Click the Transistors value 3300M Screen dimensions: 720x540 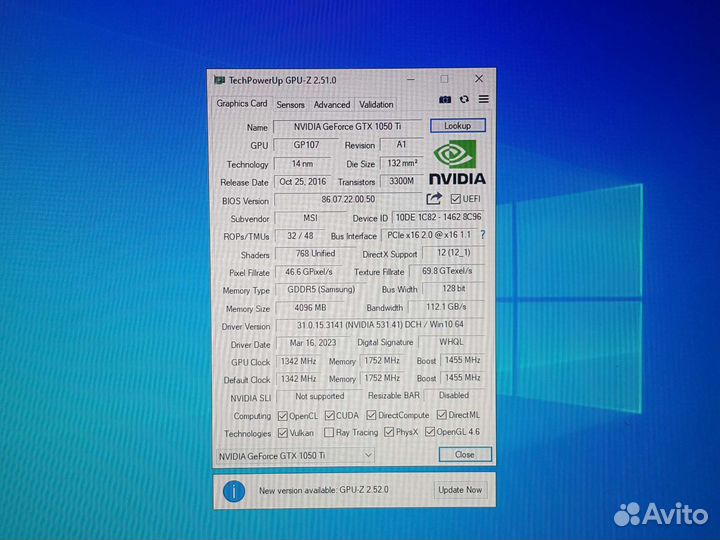tap(401, 181)
